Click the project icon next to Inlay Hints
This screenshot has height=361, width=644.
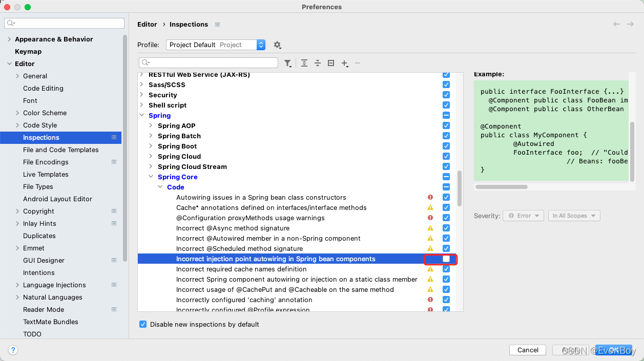[114, 223]
